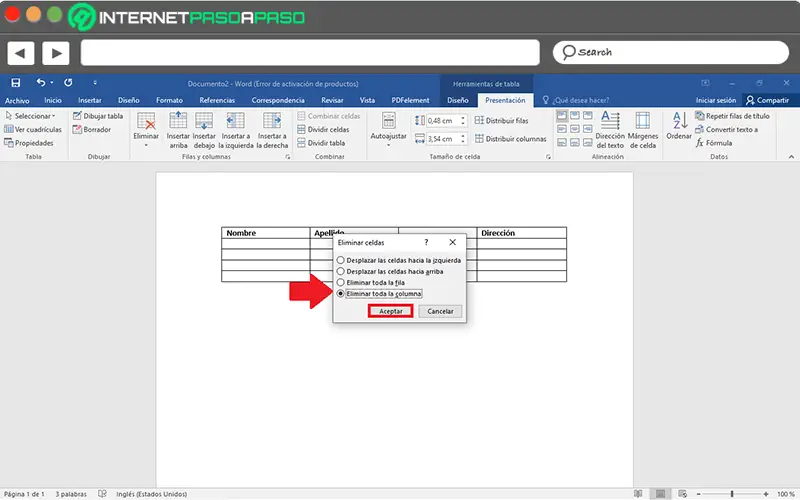Screen dimensions: 800x500
Task: Click Insertar a la izquierda icon
Action: (x=236, y=130)
